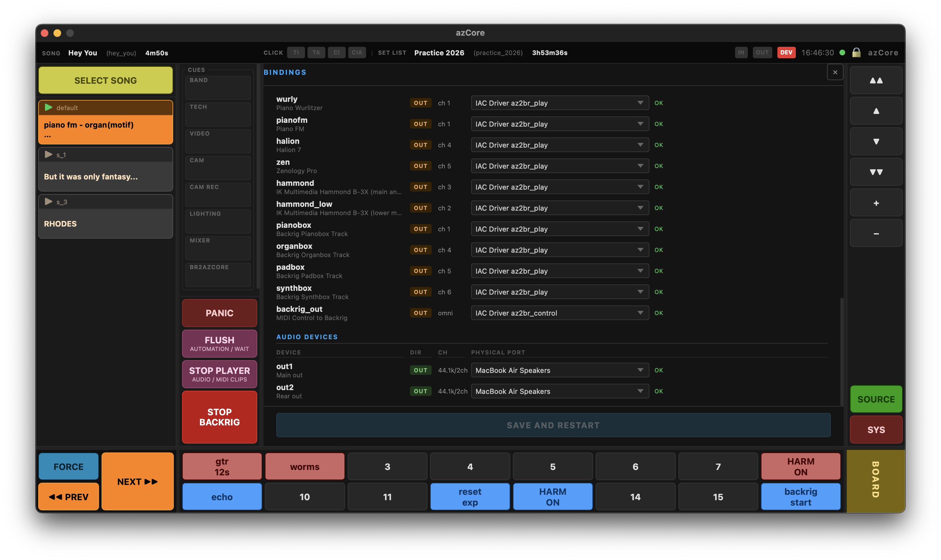Image resolution: width=941 pixels, height=560 pixels.
Task: Enable HARM ON on the board
Action: pos(801,466)
